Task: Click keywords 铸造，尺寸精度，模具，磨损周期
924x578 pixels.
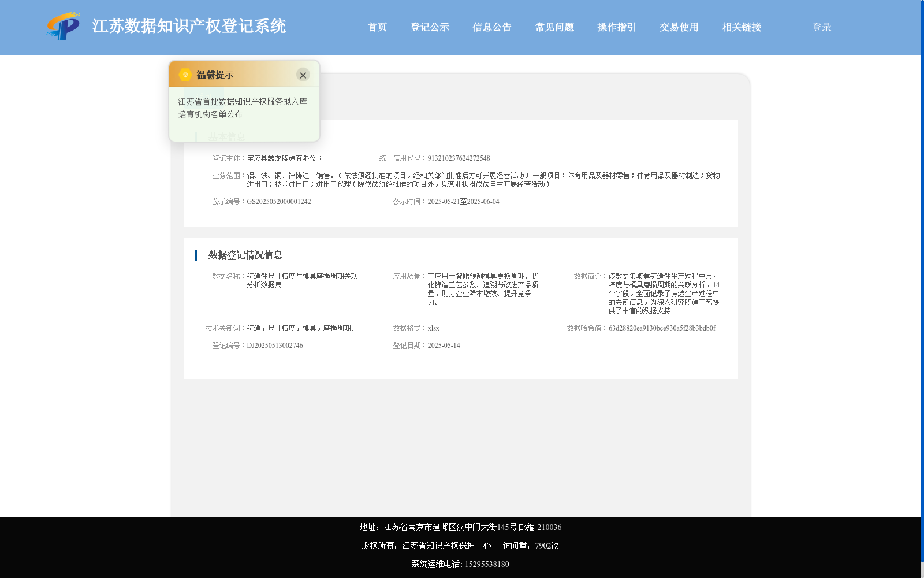Action: pos(300,328)
